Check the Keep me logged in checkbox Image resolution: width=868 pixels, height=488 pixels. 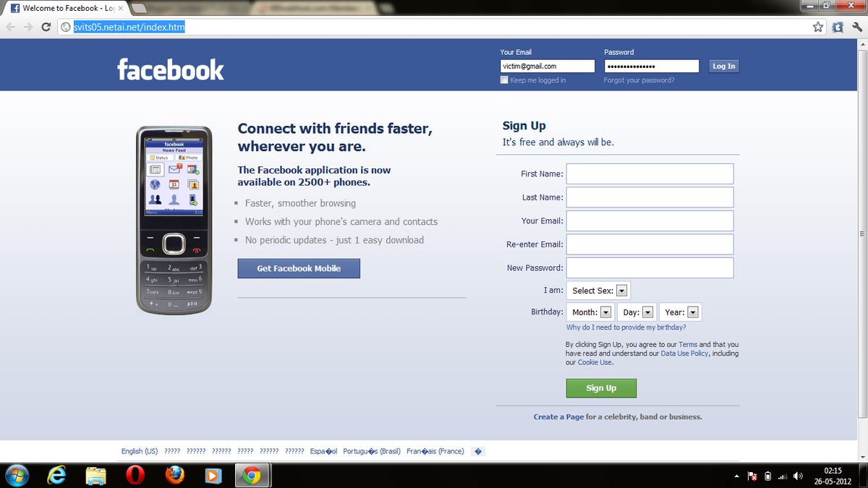tap(504, 80)
